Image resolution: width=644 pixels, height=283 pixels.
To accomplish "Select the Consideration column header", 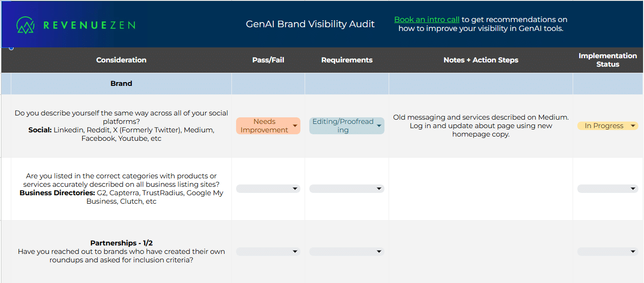I will coord(121,60).
